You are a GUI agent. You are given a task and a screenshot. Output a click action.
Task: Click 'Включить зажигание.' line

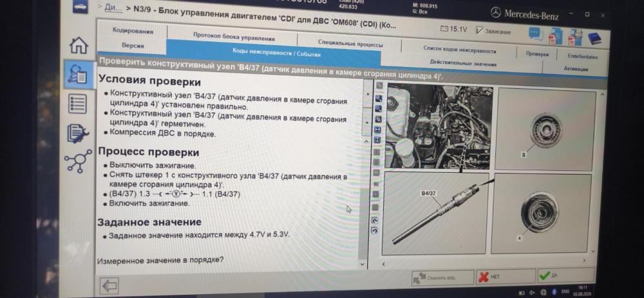tap(149, 203)
